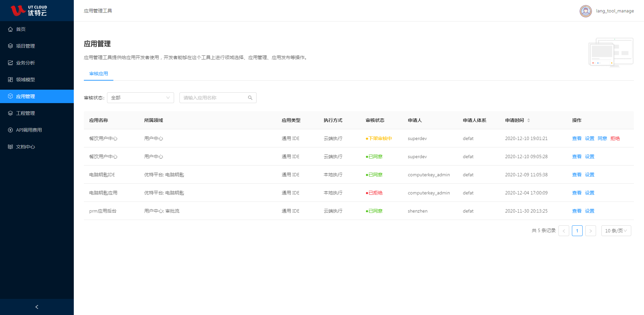Click the 电脑钥匙IDE app name
This screenshot has width=644, height=315.
102,175
